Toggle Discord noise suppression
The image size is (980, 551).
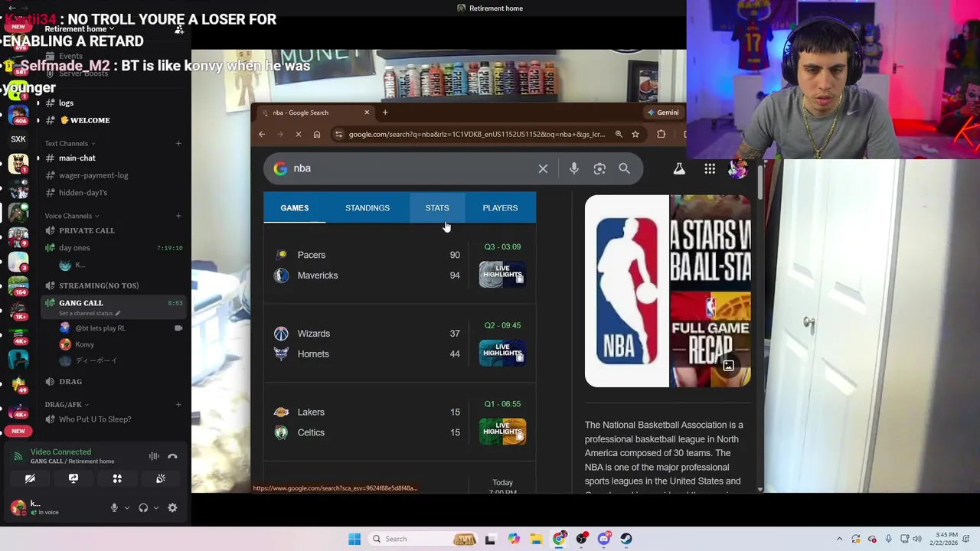pos(154,457)
